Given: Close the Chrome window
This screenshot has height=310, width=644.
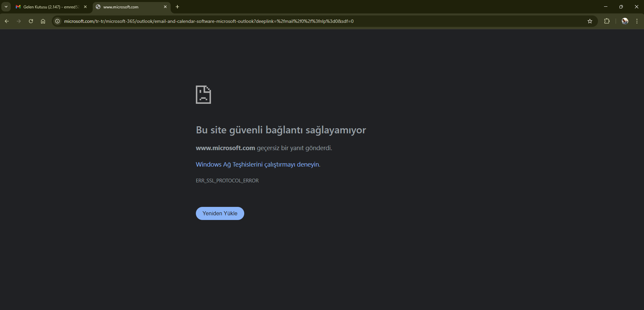Looking at the screenshot, I should coord(637,7).
